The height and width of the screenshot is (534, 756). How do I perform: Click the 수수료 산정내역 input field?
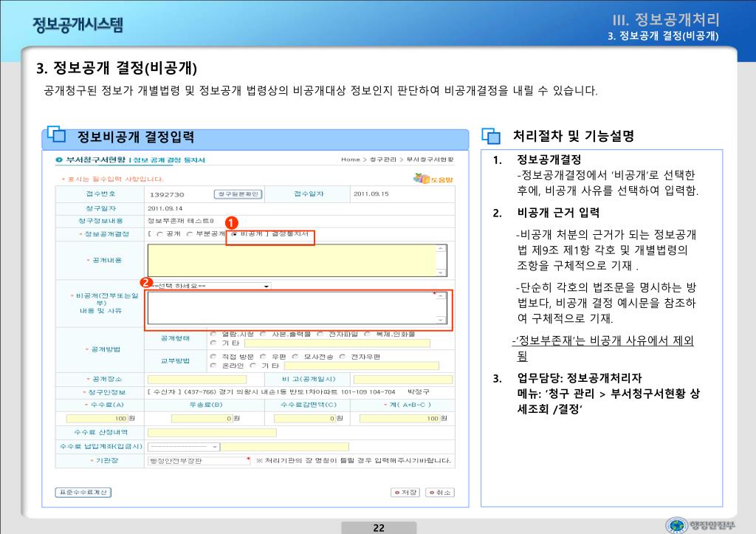pyautogui.click(x=212, y=433)
